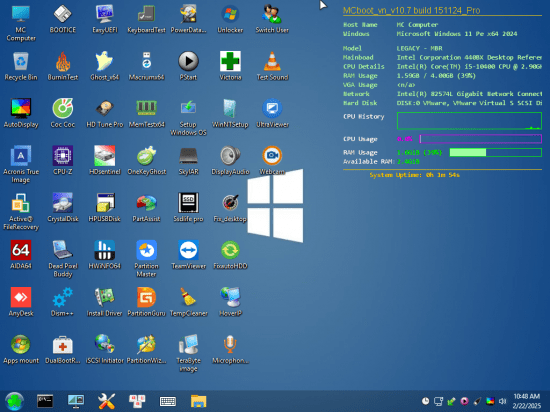Screen dimensions: 550x412
Task: Launch the UltraViewer remote icon
Action: (272, 113)
